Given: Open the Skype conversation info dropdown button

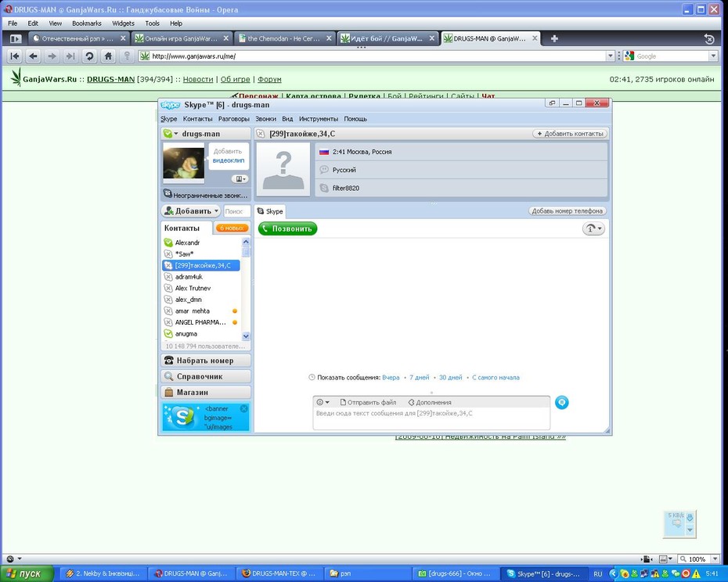Looking at the screenshot, I should point(593,228).
